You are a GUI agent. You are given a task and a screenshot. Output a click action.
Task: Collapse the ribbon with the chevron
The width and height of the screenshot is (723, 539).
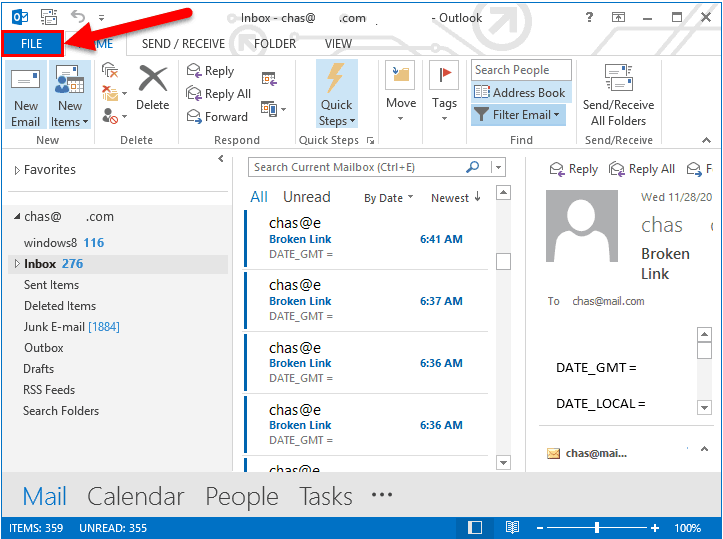[x=706, y=140]
